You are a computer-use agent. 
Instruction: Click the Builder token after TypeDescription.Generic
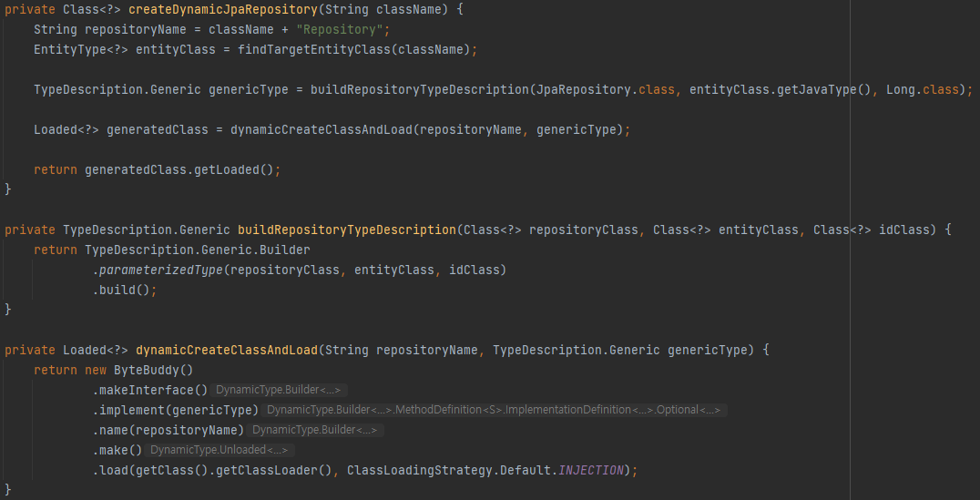[x=285, y=250]
